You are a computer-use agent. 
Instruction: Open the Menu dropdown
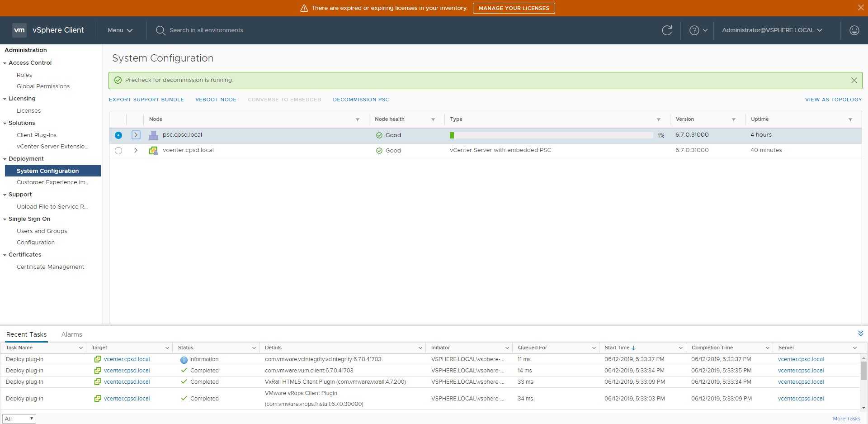pyautogui.click(x=120, y=30)
